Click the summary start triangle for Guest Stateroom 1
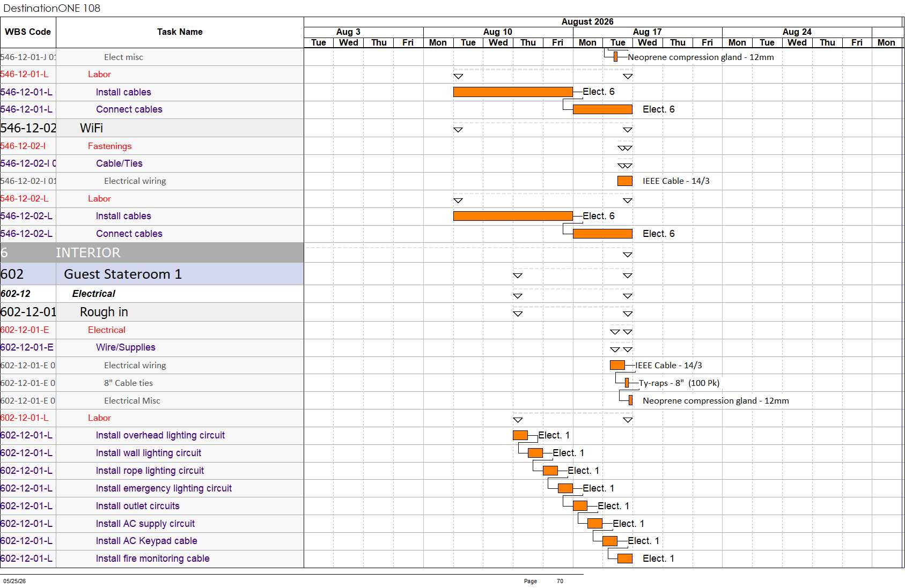The width and height of the screenshot is (905, 588). click(518, 276)
